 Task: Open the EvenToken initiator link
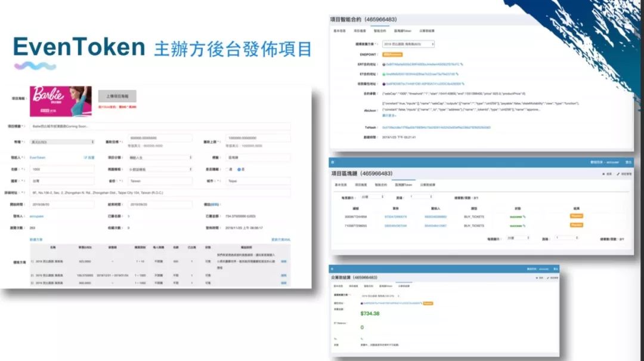(x=38, y=158)
